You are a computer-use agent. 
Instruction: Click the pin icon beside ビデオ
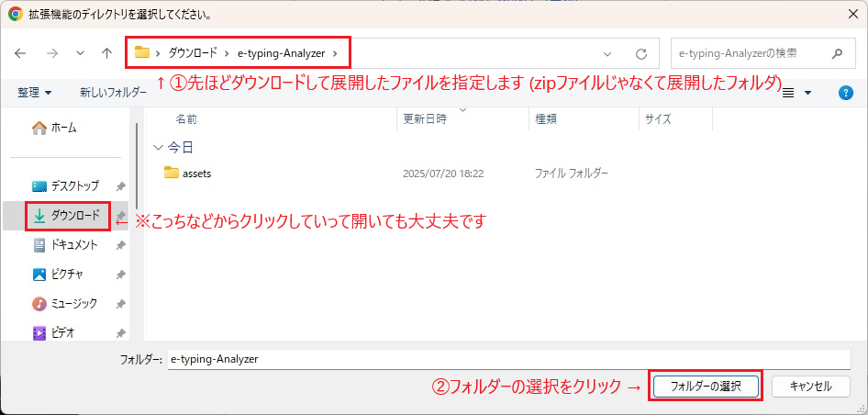pyautogui.click(x=120, y=333)
